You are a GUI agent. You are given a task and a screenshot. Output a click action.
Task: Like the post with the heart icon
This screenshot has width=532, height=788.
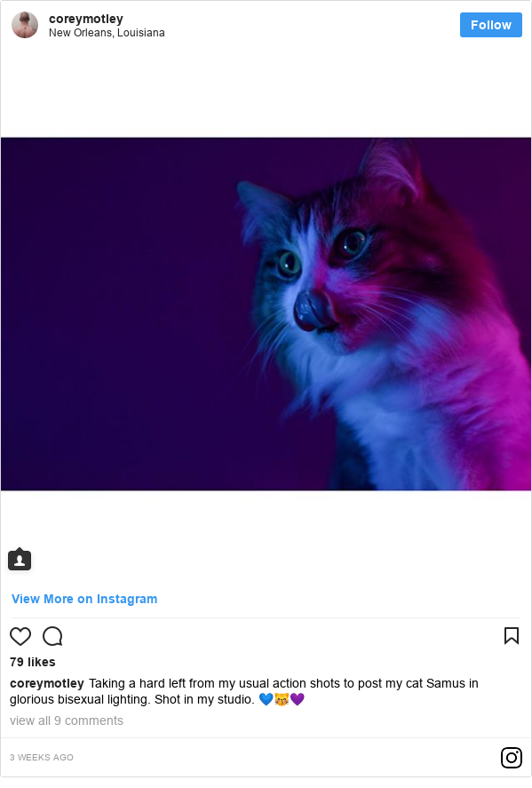tap(20, 636)
